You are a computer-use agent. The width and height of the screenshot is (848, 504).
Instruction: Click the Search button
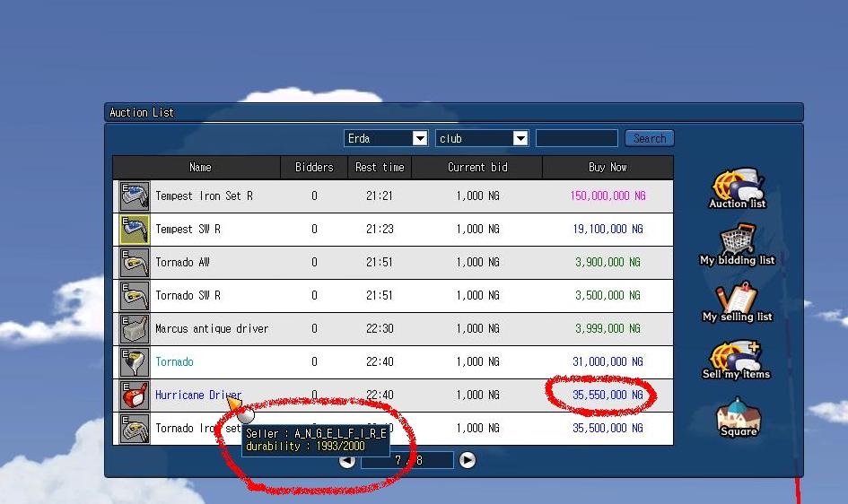[x=649, y=138]
